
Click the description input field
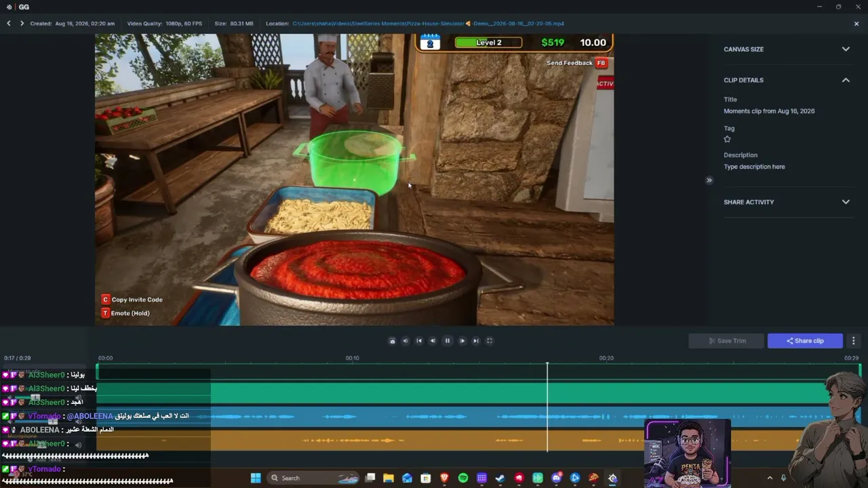754,167
